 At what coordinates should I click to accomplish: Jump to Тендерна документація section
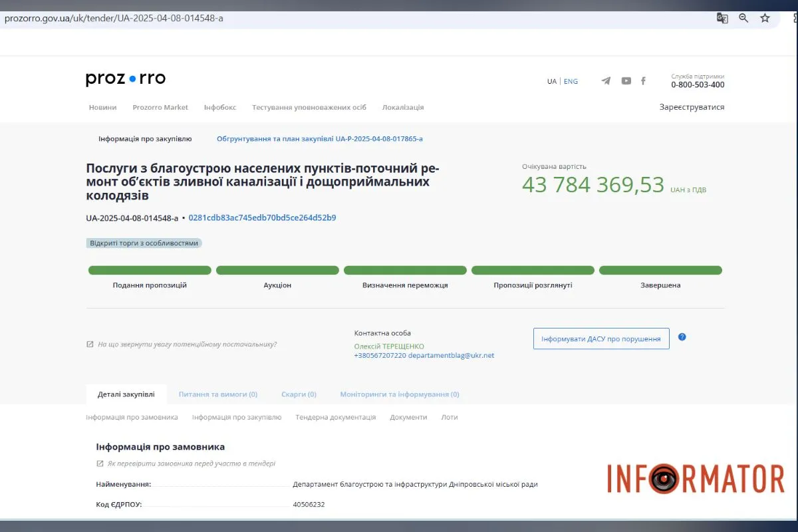pyautogui.click(x=336, y=418)
